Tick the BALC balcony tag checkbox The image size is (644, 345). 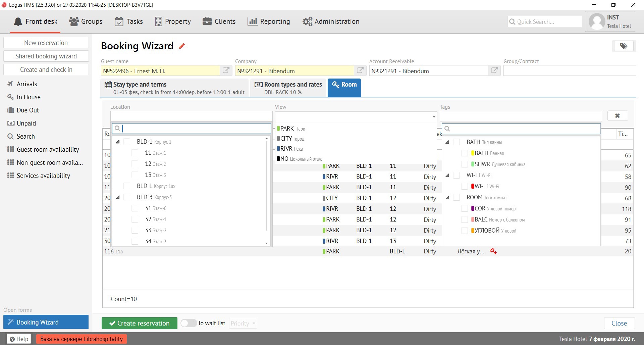(465, 220)
